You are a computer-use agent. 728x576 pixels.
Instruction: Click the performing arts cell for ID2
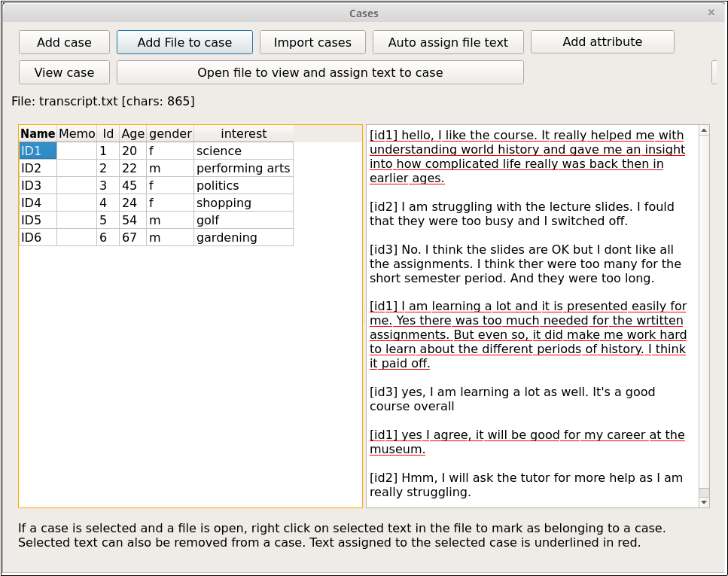242,169
